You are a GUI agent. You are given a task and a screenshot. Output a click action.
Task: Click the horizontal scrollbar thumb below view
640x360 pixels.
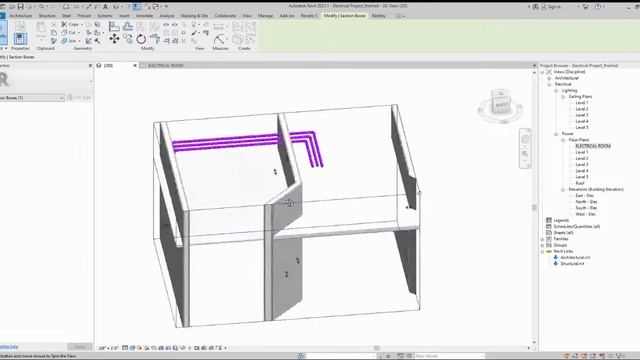tap(377, 348)
